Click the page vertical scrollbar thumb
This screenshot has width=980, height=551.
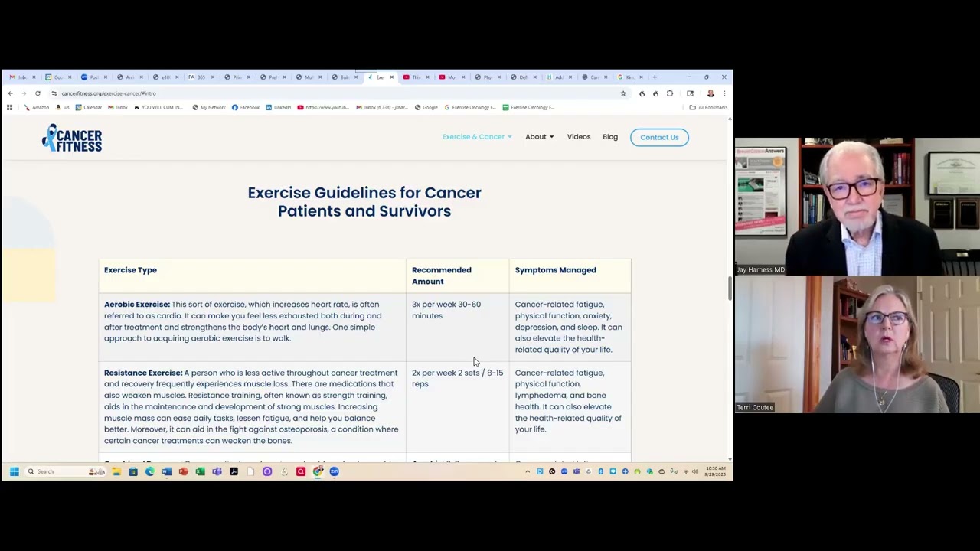(730, 288)
